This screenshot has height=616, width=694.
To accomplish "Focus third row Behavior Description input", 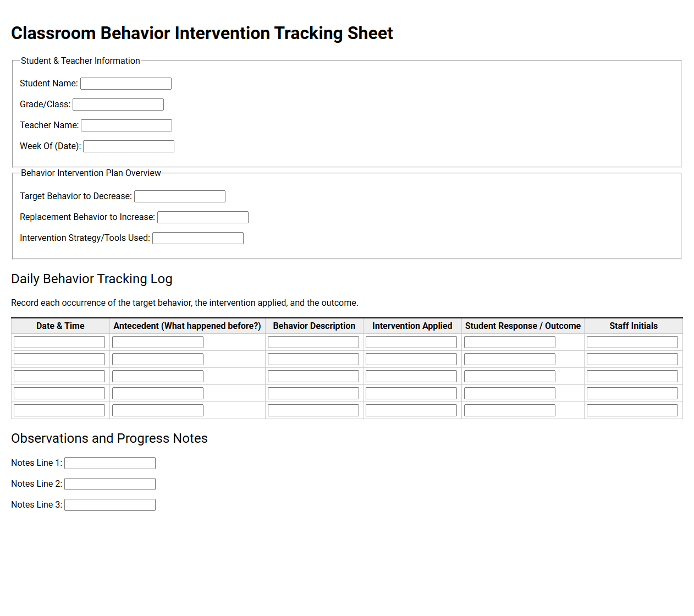I will click(313, 376).
